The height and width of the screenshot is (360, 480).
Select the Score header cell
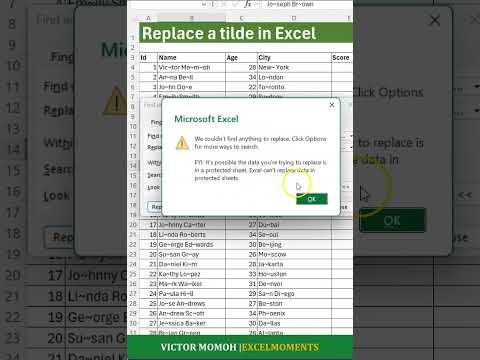pos(342,58)
